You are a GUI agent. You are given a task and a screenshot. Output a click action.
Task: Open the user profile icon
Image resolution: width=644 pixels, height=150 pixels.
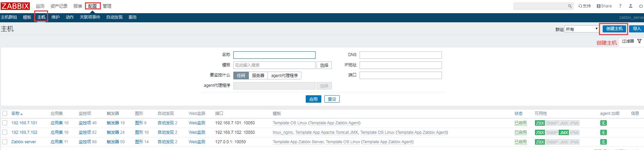pos(630,6)
